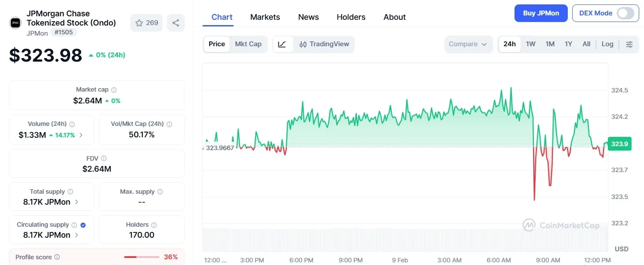Switch to the Markets tab
644x265 pixels.
[x=265, y=17]
